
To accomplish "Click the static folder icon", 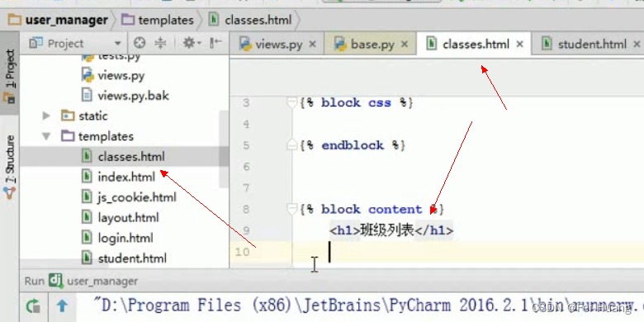I will point(68,116).
